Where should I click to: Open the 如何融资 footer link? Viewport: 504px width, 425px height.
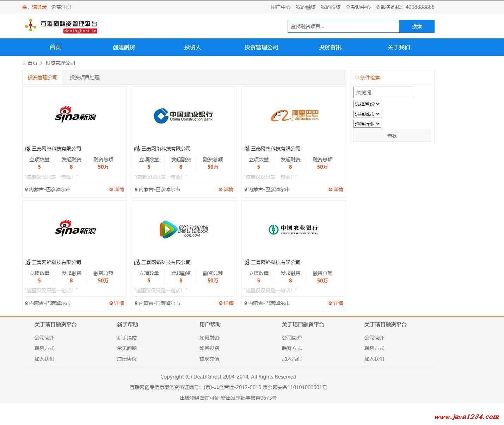point(209,338)
